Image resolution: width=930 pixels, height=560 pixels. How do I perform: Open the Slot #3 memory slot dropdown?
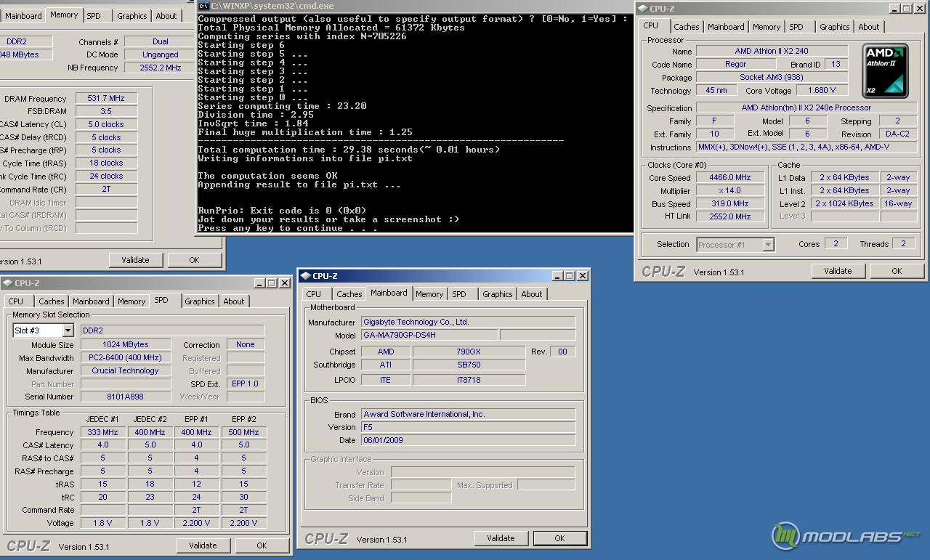[x=68, y=330]
